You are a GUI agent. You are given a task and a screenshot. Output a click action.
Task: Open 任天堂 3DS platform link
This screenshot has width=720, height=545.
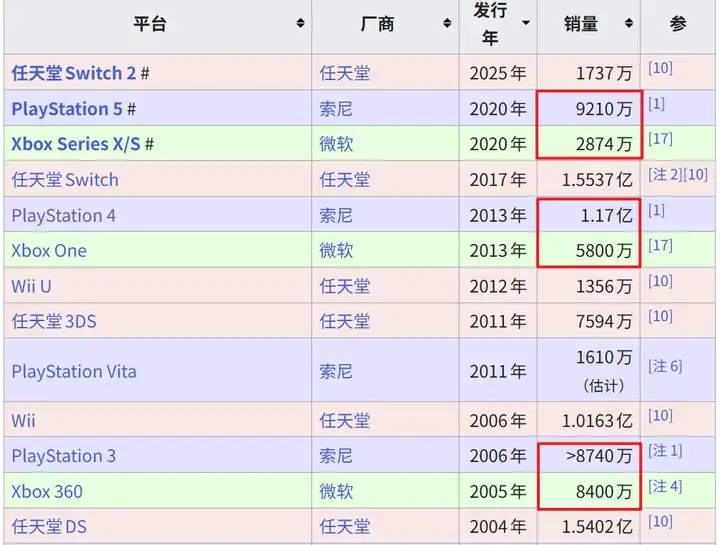pyautogui.click(x=54, y=321)
